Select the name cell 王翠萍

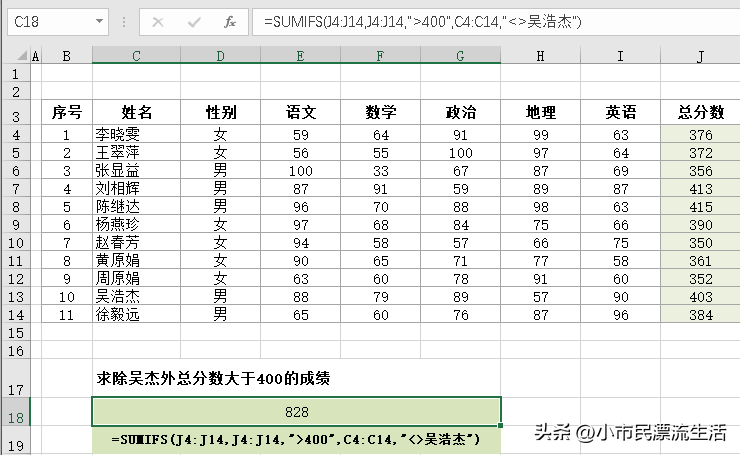tap(136, 152)
